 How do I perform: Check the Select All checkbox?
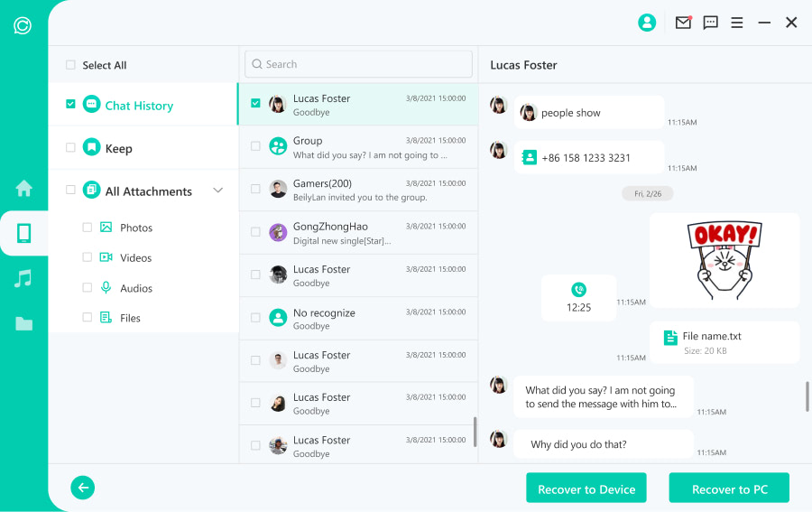click(70, 65)
